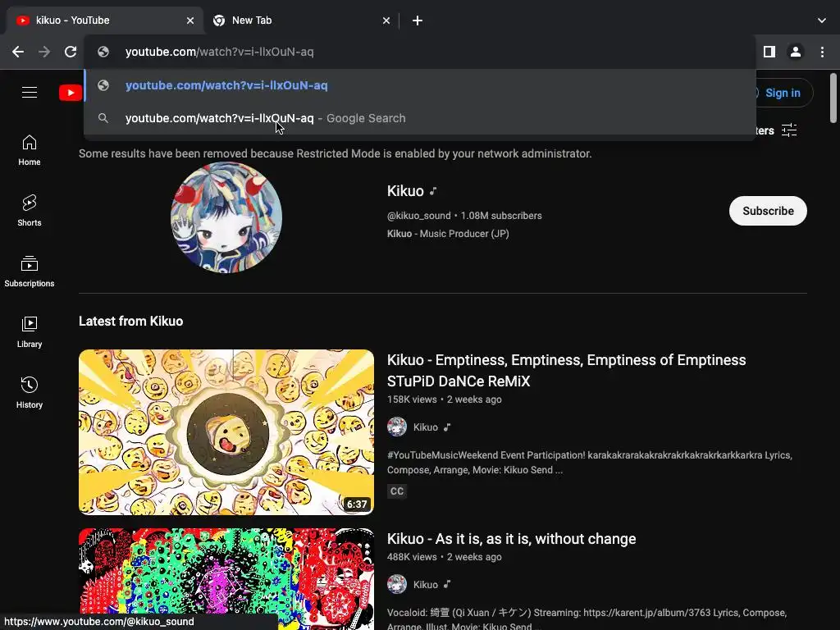The image size is (840, 630).
Task: Switch to the New Tab tab
Action: tap(302, 21)
